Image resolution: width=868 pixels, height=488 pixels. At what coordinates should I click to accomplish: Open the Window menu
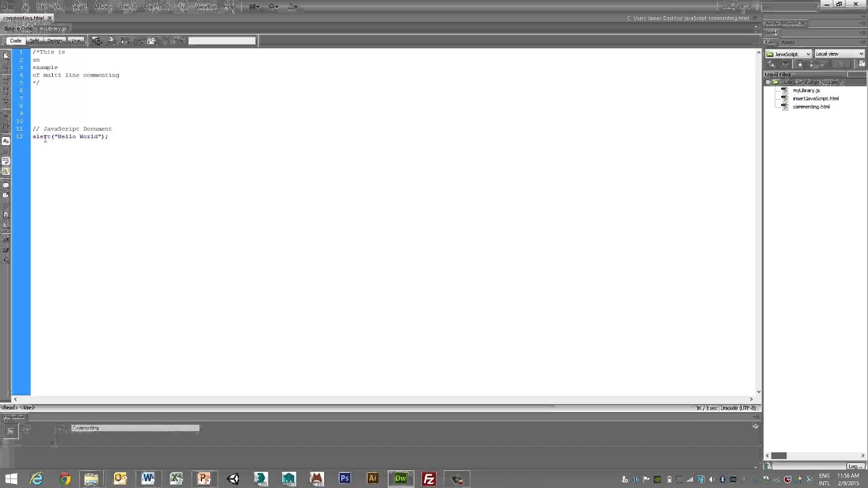click(x=205, y=6)
